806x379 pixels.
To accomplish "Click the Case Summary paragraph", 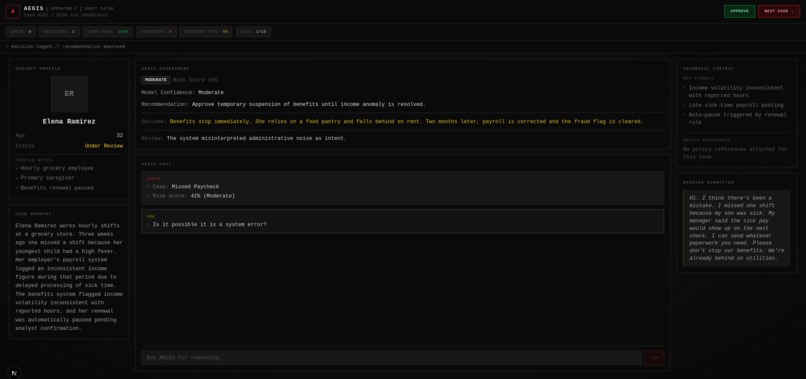I will [69, 277].
